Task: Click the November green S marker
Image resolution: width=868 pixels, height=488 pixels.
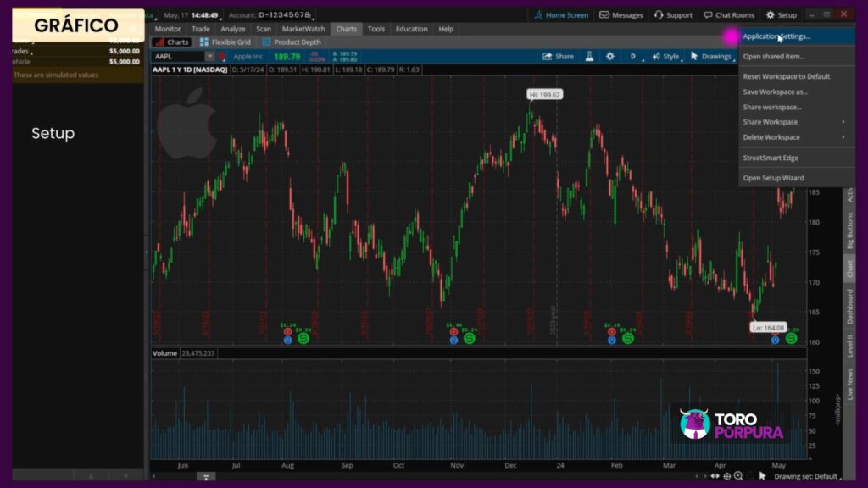Action: [x=470, y=338]
